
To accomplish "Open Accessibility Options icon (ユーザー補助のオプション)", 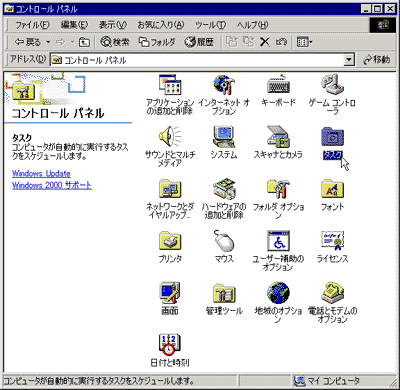I will (278, 241).
